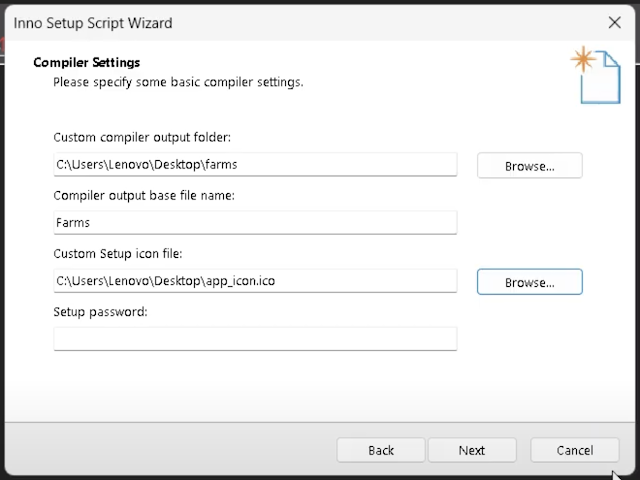
Task: Click the output base file name field
Action: pyautogui.click(x=255, y=223)
